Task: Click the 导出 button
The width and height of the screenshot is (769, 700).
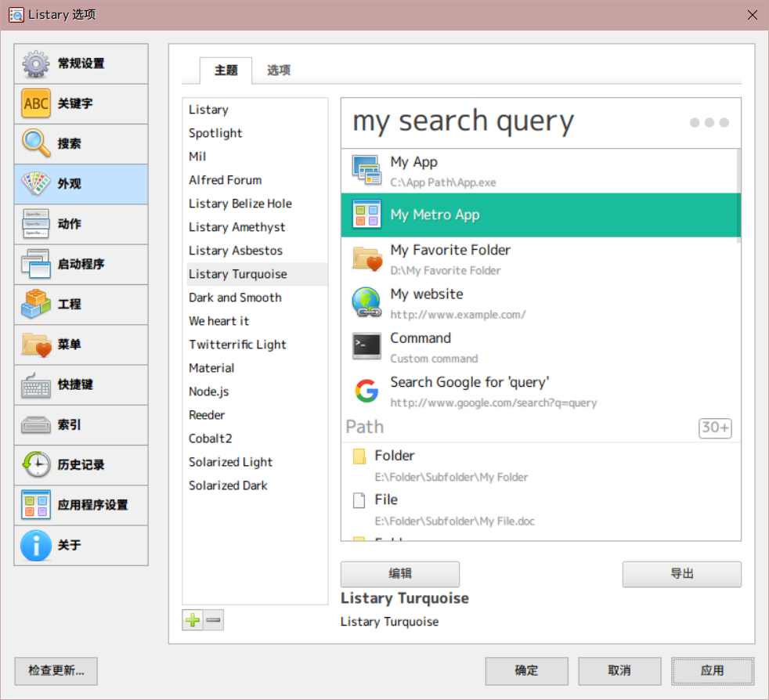Action: pos(682,574)
